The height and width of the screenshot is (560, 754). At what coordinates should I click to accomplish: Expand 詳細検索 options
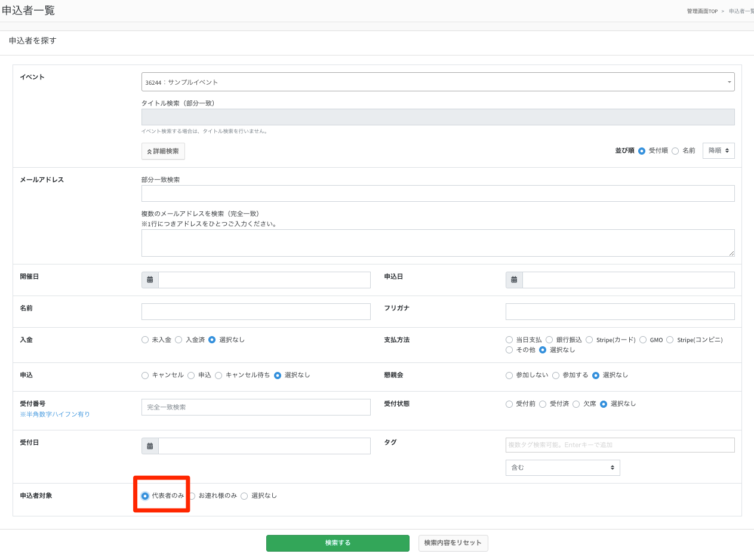163,151
